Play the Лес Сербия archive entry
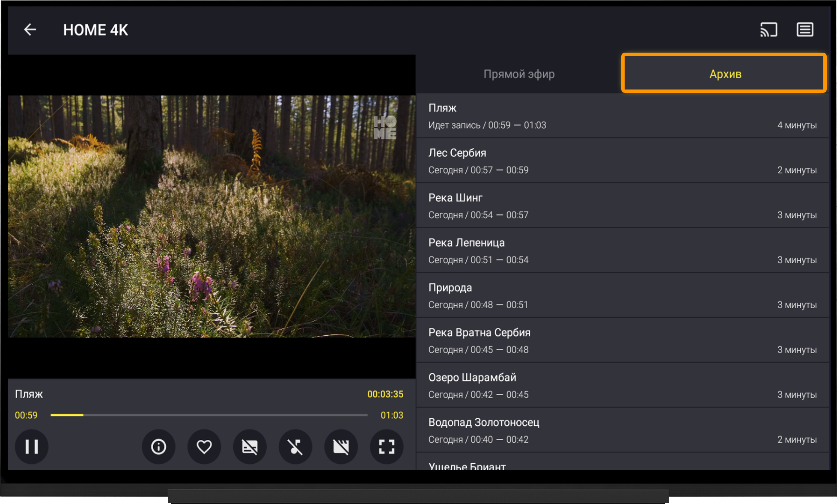837x504 pixels. coord(623,161)
